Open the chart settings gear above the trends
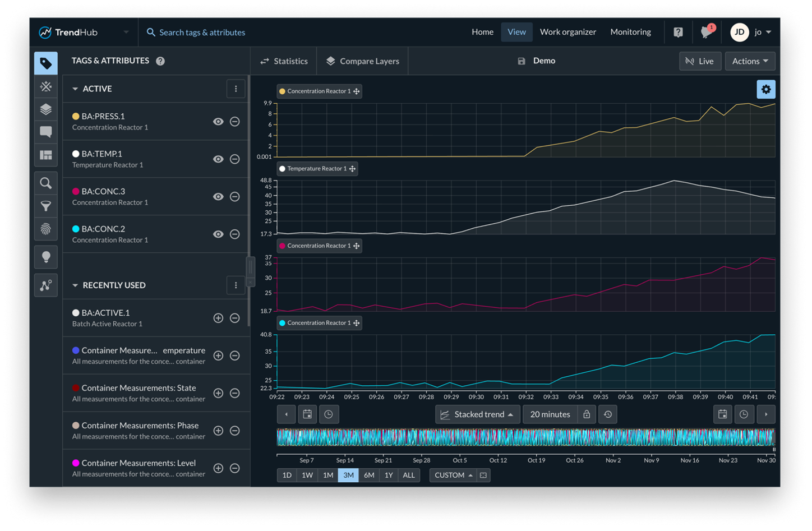The width and height of the screenshot is (812, 531). click(x=766, y=89)
